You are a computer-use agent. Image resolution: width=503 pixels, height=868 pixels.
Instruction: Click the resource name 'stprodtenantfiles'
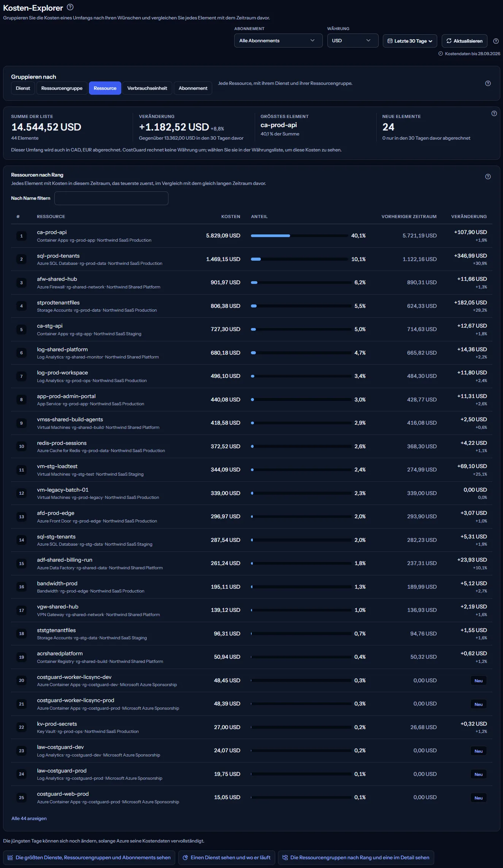tap(58, 303)
